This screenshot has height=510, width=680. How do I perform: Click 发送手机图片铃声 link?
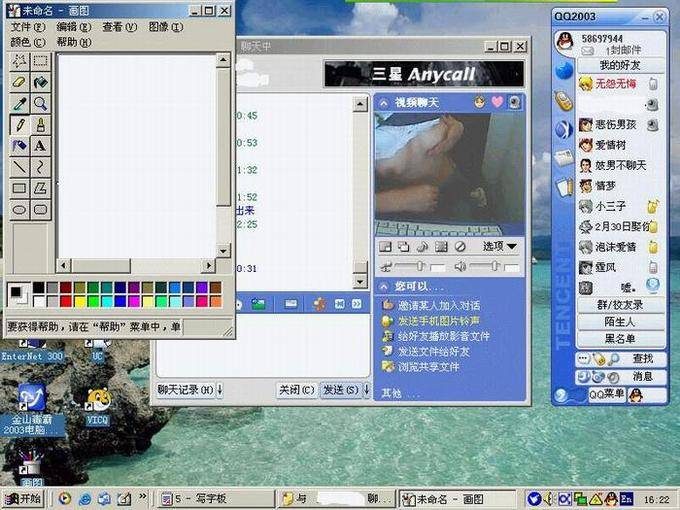coord(439,321)
